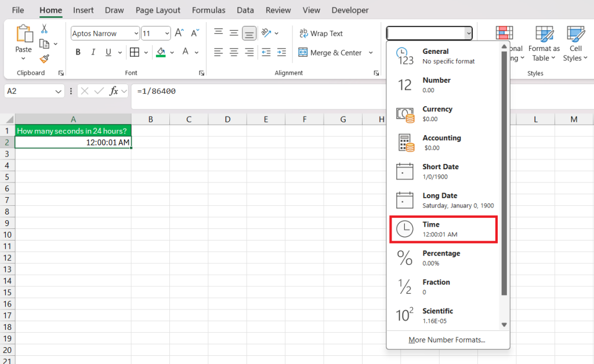Click the Cut scissors icon
The image size is (594, 364).
pyautogui.click(x=44, y=29)
